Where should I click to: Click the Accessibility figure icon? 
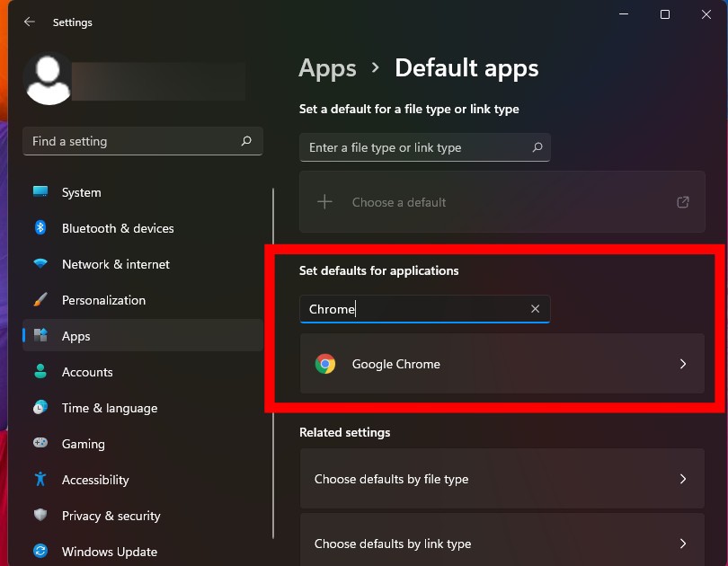[x=40, y=479]
